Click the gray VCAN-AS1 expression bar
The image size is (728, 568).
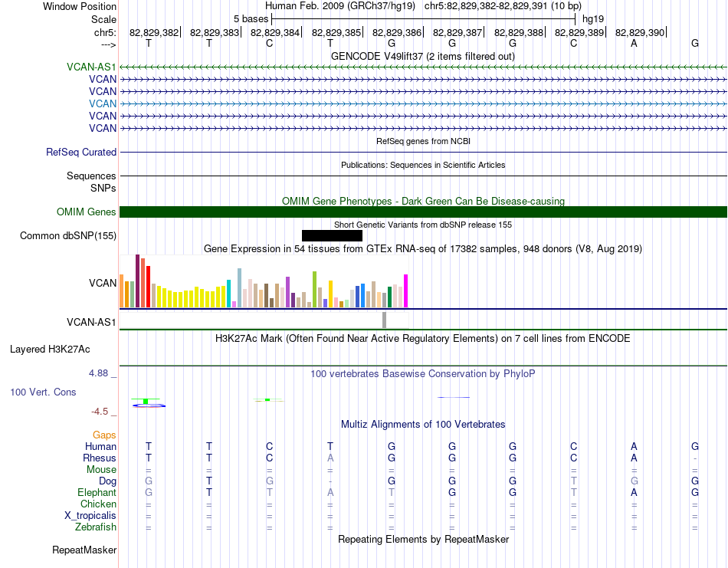(x=384, y=320)
